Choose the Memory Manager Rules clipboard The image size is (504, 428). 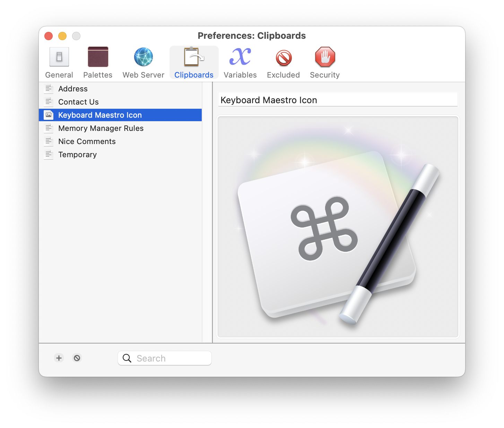101,128
